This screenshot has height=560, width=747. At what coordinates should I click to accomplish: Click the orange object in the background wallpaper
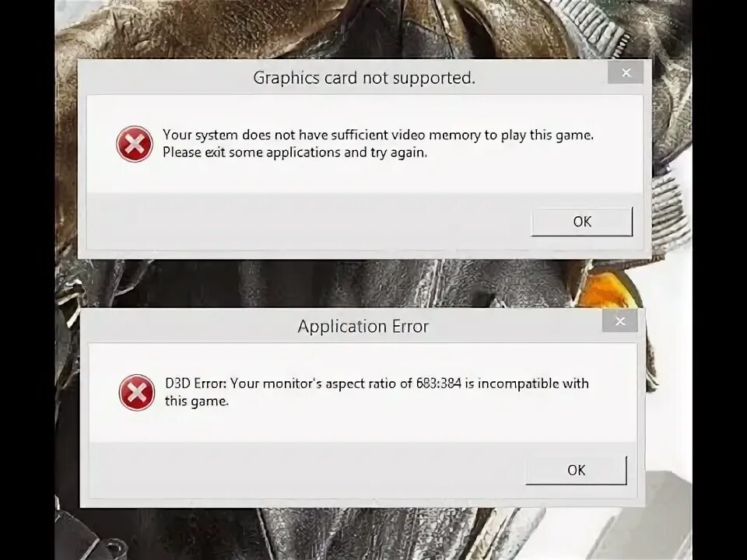point(605,289)
